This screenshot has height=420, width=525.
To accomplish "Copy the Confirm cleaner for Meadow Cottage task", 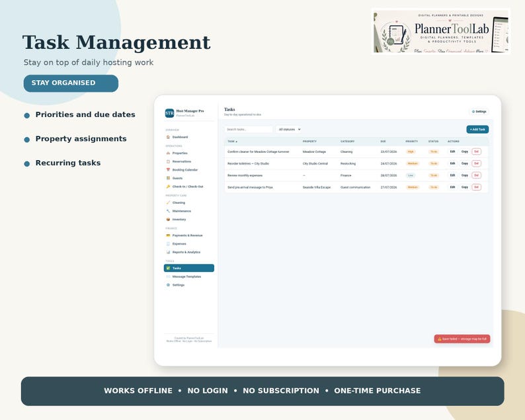I will (x=464, y=151).
